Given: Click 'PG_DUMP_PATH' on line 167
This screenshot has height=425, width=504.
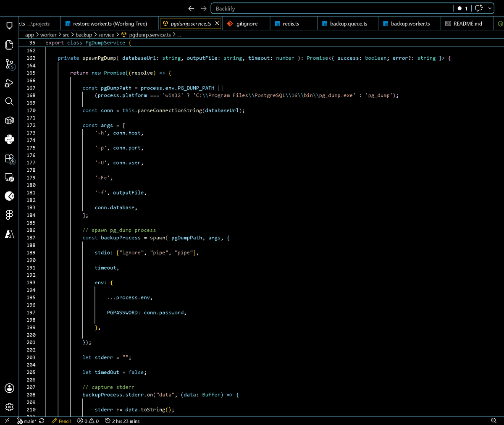Looking at the screenshot, I should pos(196,88).
